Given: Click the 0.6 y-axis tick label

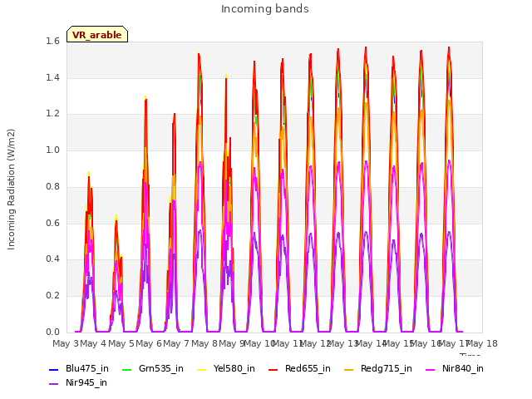Looking at the screenshot, I should pyautogui.click(x=52, y=223).
